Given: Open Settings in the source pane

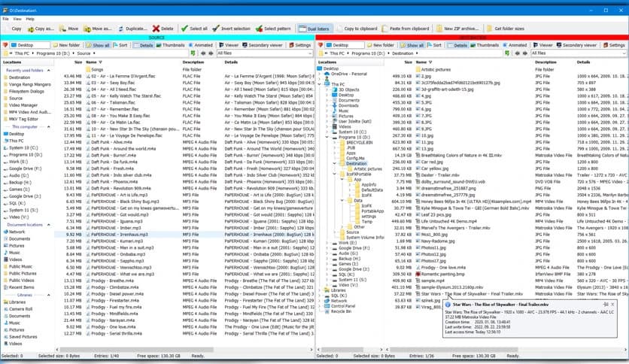Looking at the screenshot, I should tap(299, 45).
